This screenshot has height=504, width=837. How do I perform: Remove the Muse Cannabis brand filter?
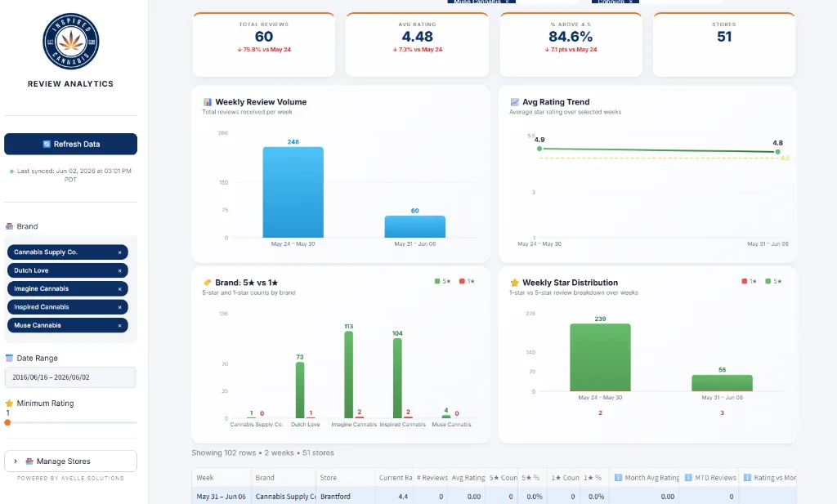pyautogui.click(x=119, y=325)
